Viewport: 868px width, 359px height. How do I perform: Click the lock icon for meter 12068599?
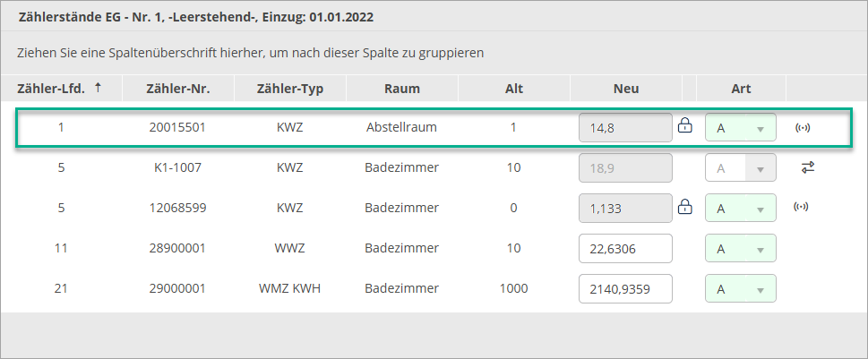pos(685,208)
